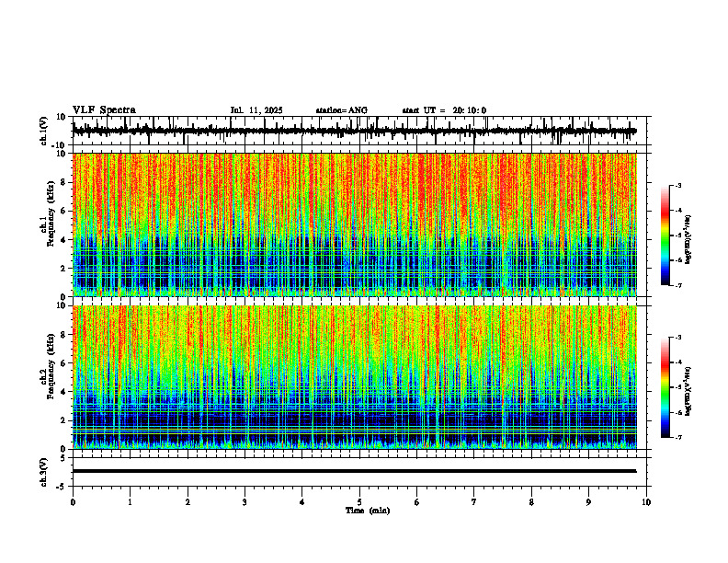This screenshot has width=728, height=563.
Task: Click the "VLF Spectra" plot title
Action: 104,110
